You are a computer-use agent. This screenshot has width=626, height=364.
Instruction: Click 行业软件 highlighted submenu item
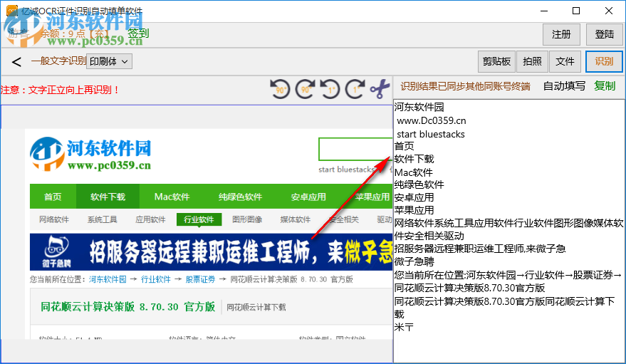(x=199, y=219)
